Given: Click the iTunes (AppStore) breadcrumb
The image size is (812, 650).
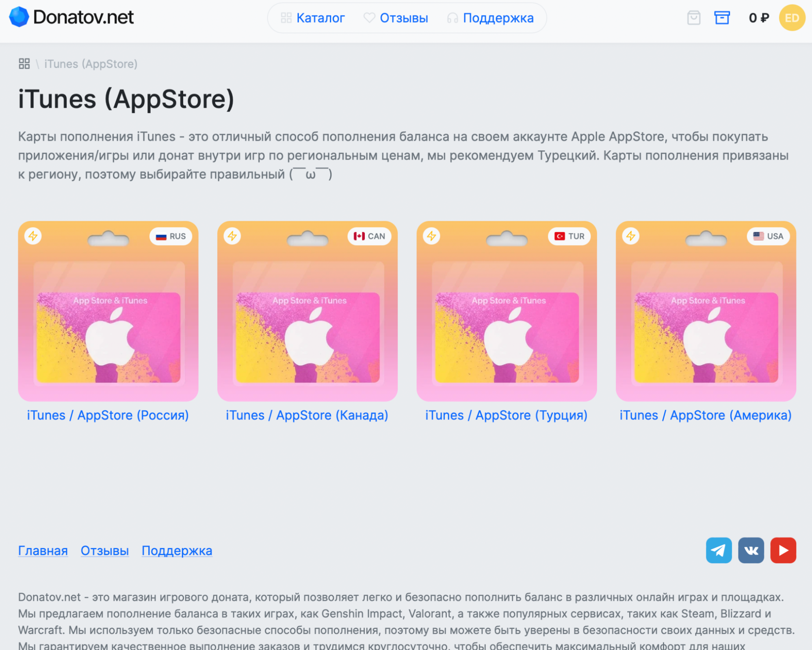Looking at the screenshot, I should (x=91, y=64).
